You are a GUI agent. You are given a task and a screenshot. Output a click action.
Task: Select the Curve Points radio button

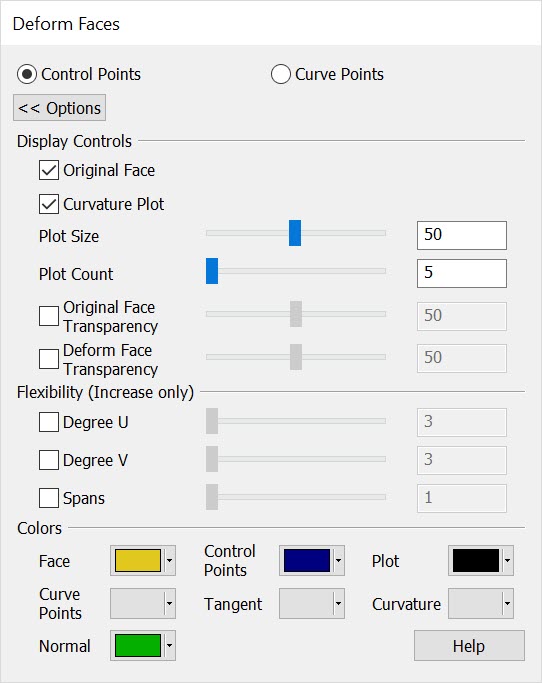(x=281, y=74)
